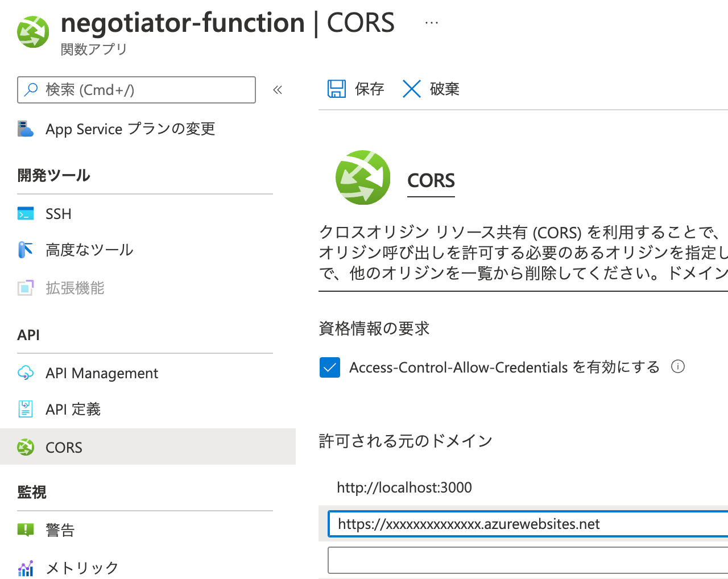Click the info icon beside credentials option
728x579 pixels.
click(x=678, y=367)
